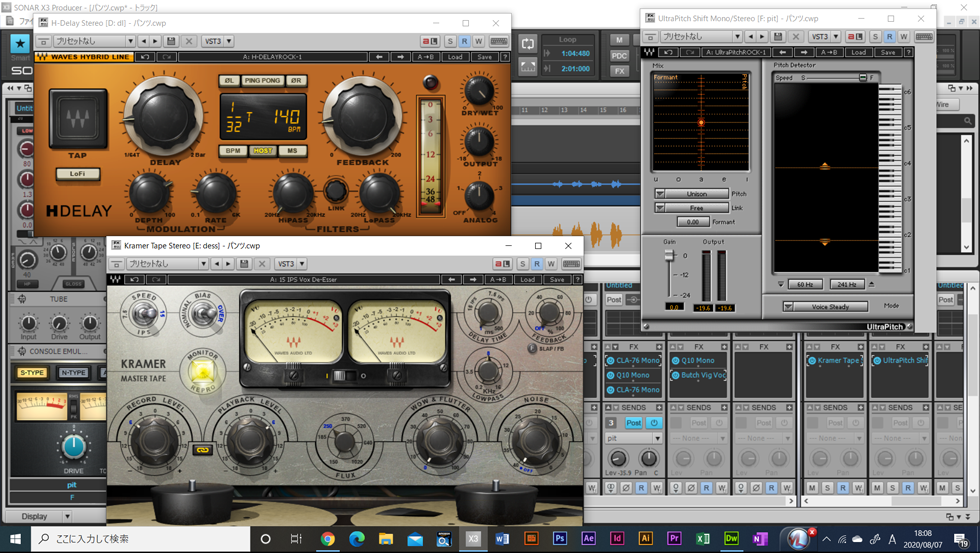980x553 pixels.
Task: Open Premiere Pro from the taskbar
Action: click(x=674, y=539)
